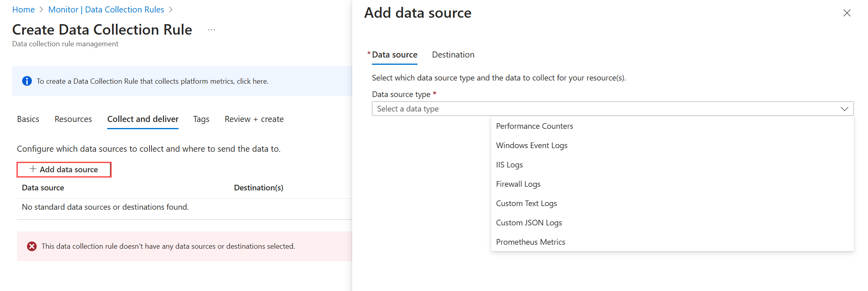Screen dimensions: 868x291
Task: Choose Prometheus Metrics data type
Action: tap(530, 242)
